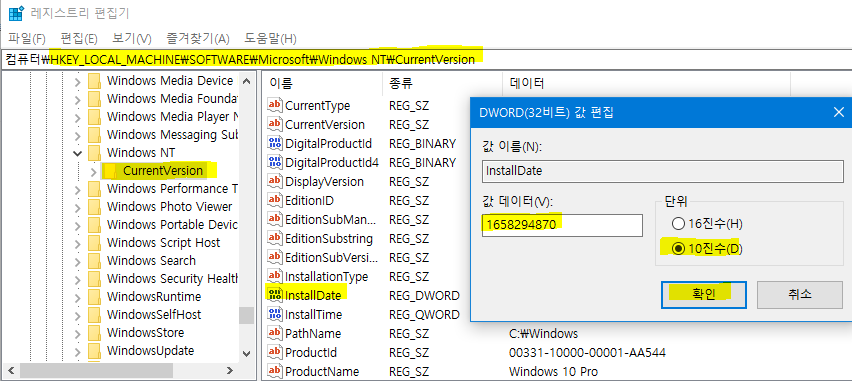Expand the CurrentVersion subkey

[x=93, y=172]
